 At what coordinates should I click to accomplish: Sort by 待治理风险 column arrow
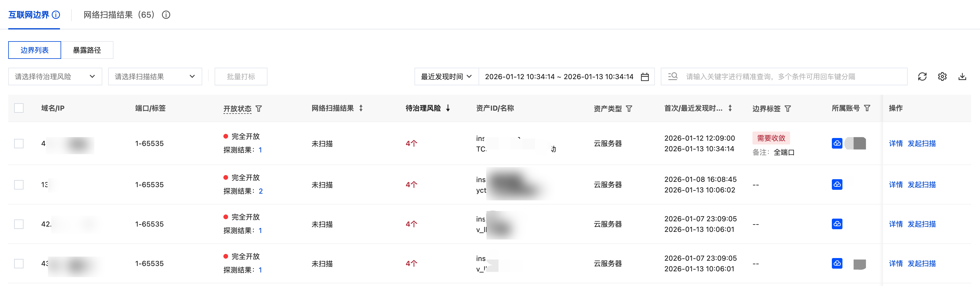pyautogui.click(x=448, y=108)
